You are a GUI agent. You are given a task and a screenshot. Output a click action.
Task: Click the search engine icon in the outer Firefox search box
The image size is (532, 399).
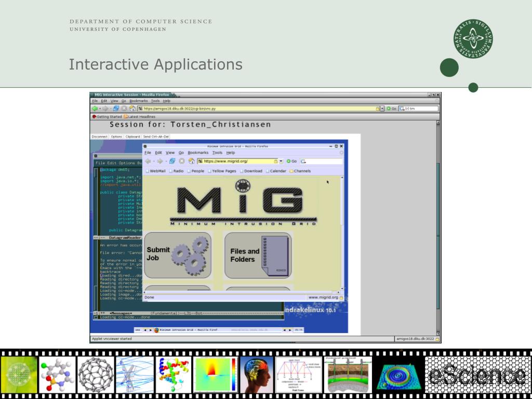[402, 109]
